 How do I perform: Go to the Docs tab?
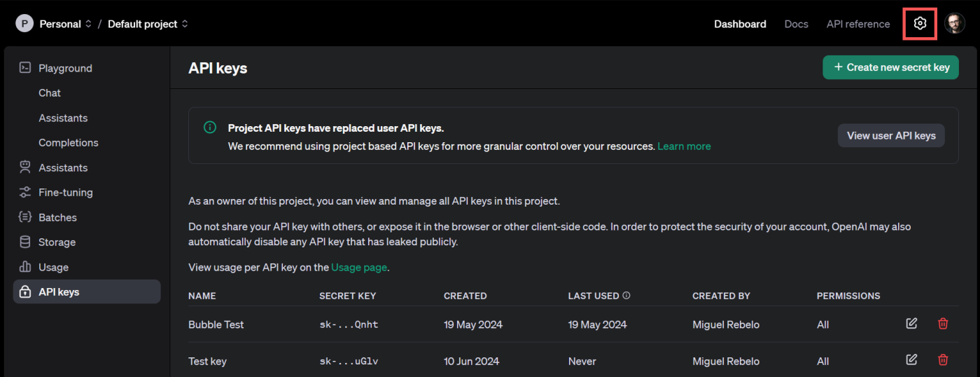pyautogui.click(x=796, y=24)
